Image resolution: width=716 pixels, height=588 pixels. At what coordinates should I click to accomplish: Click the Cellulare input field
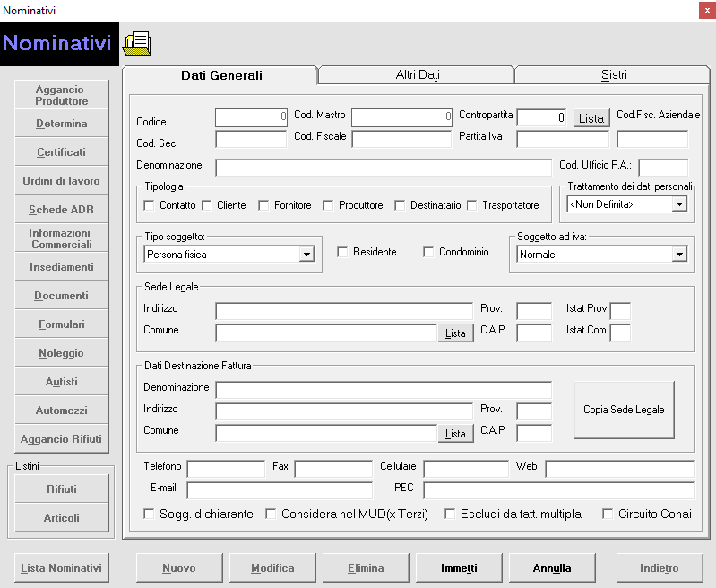coord(466,469)
